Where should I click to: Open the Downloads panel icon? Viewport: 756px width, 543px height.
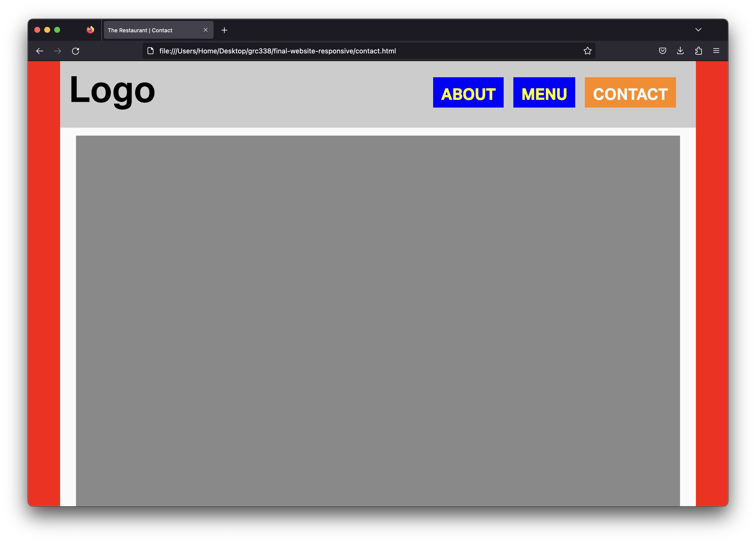(x=680, y=51)
